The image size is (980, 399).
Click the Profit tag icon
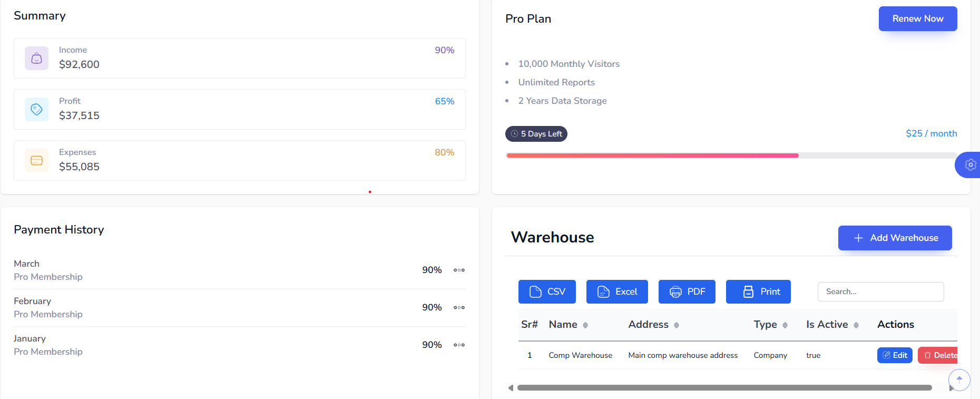point(36,109)
